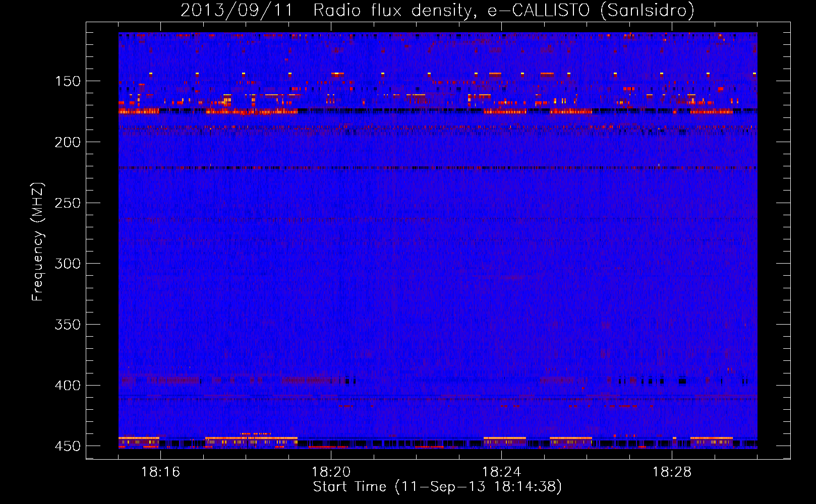This screenshot has width=816, height=504.
Task: Click the 150 frequency tick label
Action: (68, 82)
